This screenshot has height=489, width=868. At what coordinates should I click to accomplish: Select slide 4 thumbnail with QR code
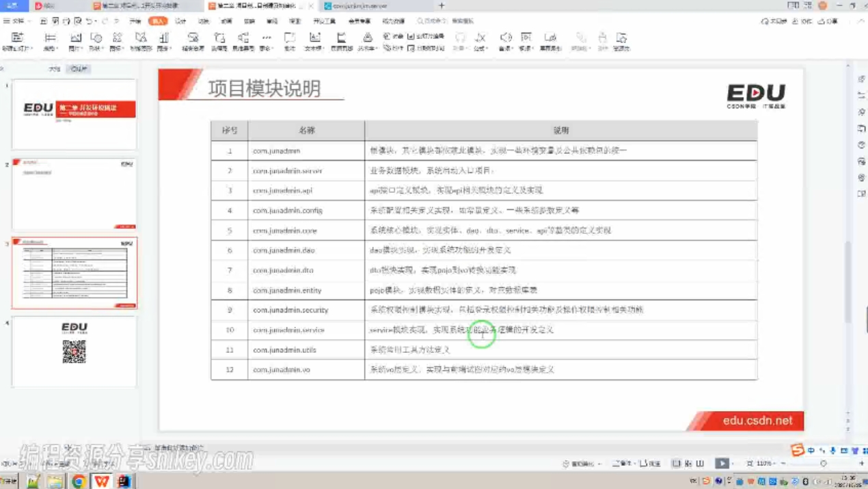click(x=74, y=352)
